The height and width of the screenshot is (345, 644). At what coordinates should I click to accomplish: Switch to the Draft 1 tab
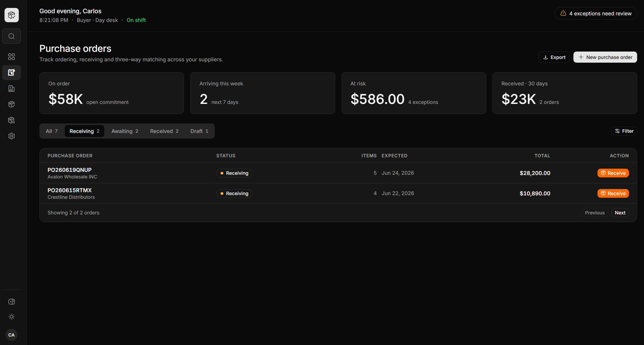click(199, 131)
